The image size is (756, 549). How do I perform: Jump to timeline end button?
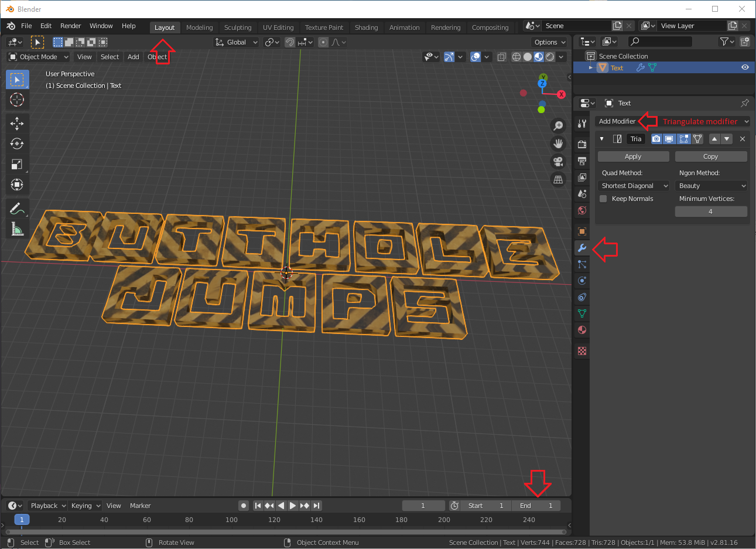[316, 506]
